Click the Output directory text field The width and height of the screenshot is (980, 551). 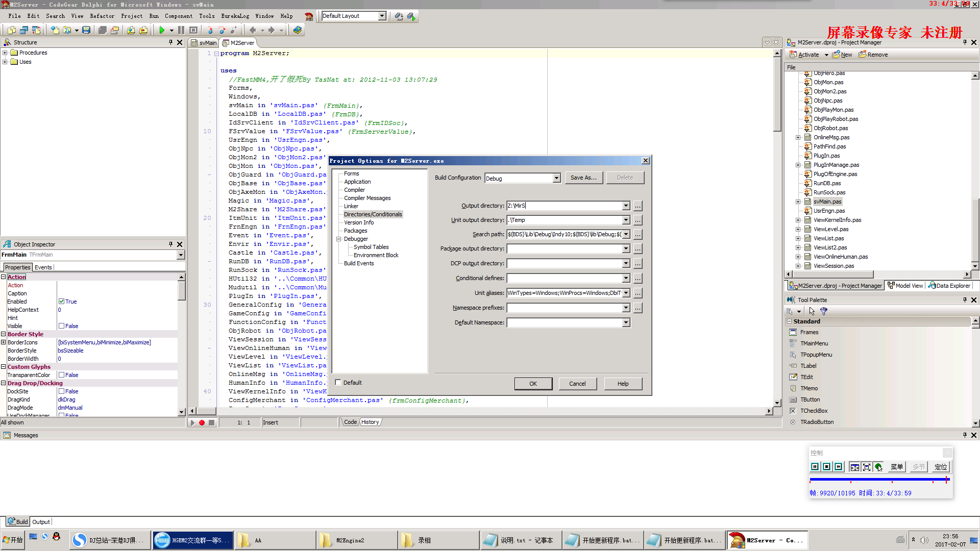564,206
